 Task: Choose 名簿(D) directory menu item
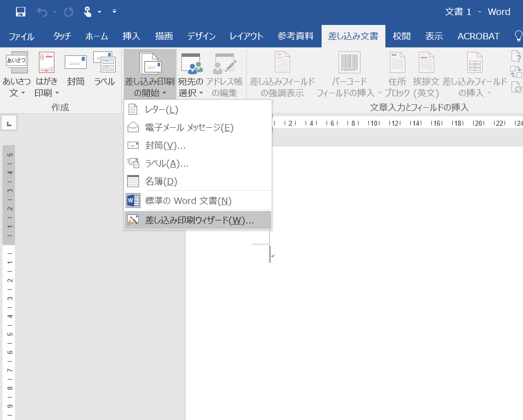[198, 182]
